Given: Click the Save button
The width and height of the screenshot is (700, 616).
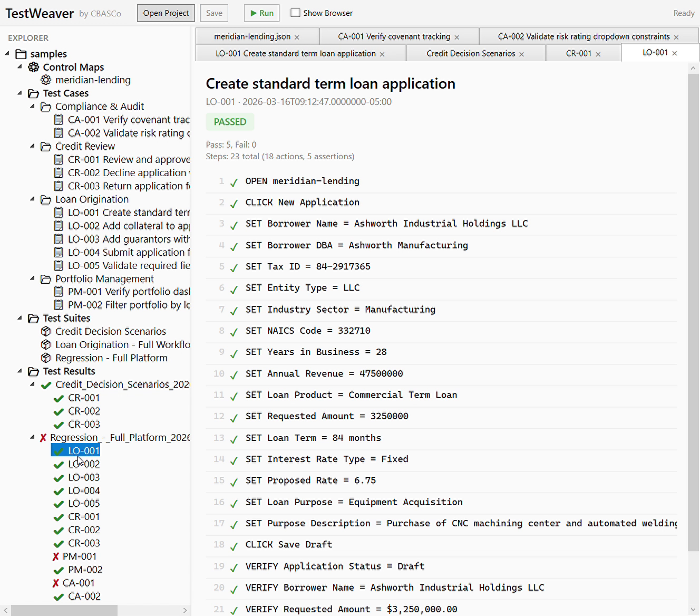Looking at the screenshot, I should click(213, 13).
